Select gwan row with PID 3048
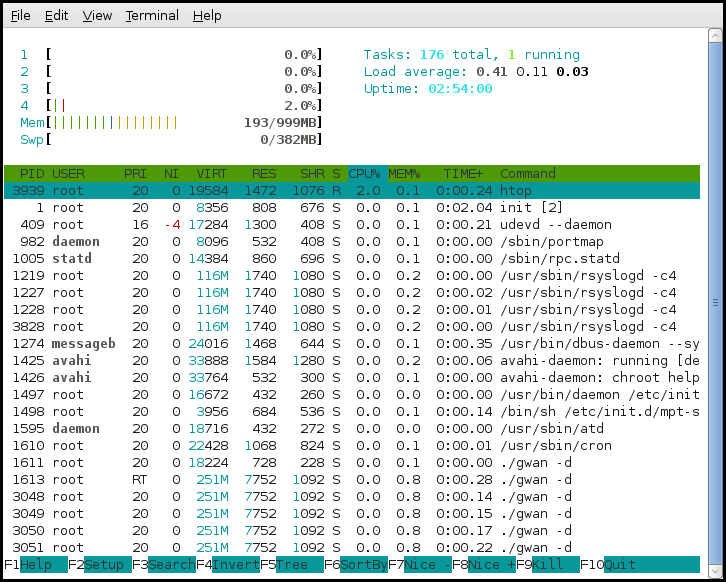This screenshot has height=582, width=726. coord(352,497)
